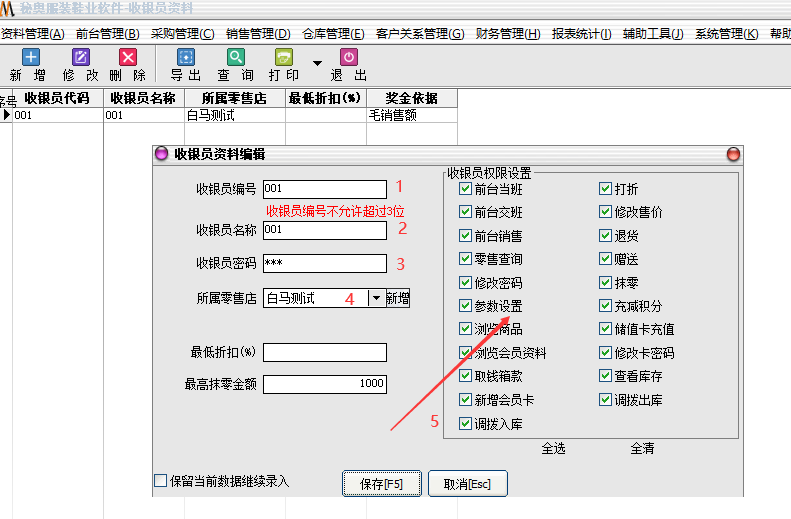Toggle the 调拨入库 permission checkbox

click(x=466, y=424)
